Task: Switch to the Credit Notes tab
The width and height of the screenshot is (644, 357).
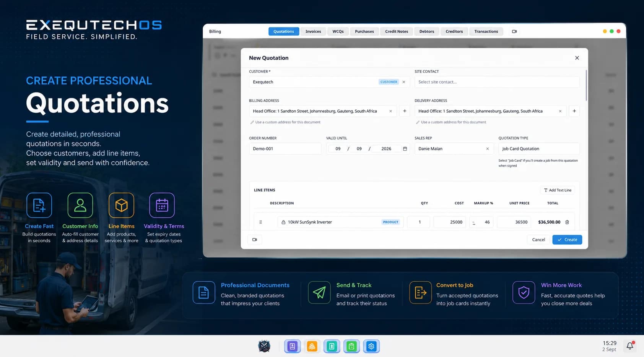Action: click(397, 31)
